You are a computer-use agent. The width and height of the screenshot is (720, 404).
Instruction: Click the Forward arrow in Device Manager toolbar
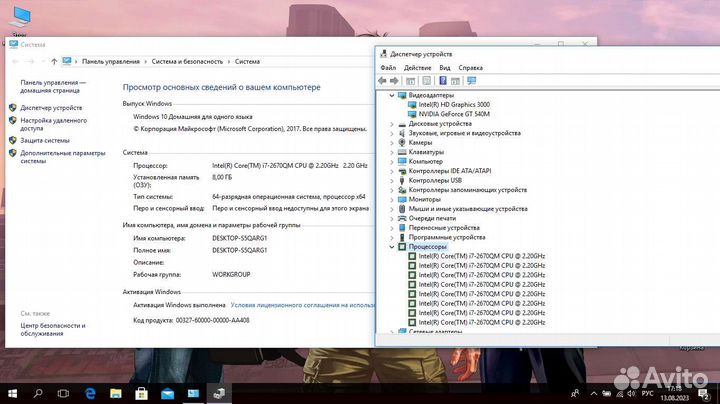(394, 81)
